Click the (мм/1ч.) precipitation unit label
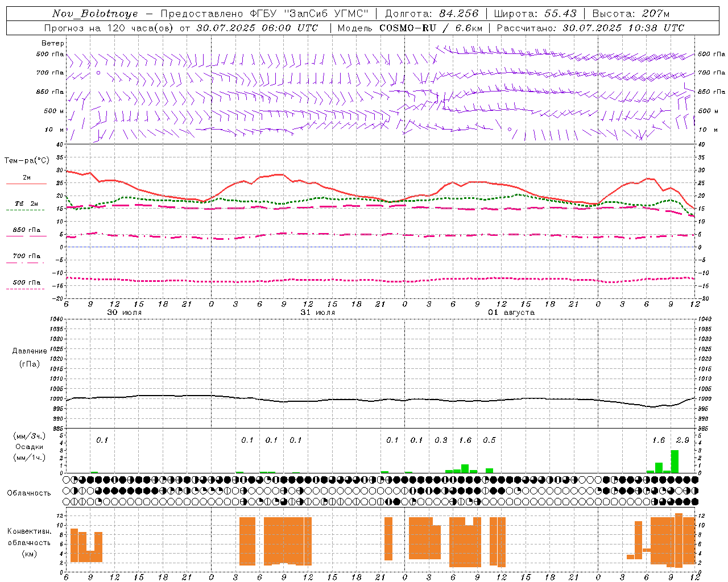 click(x=30, y=458)
